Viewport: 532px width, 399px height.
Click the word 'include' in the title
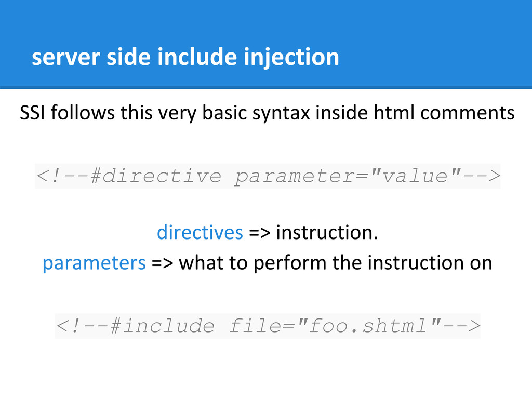pyautogui.click(x=197, y=57)
